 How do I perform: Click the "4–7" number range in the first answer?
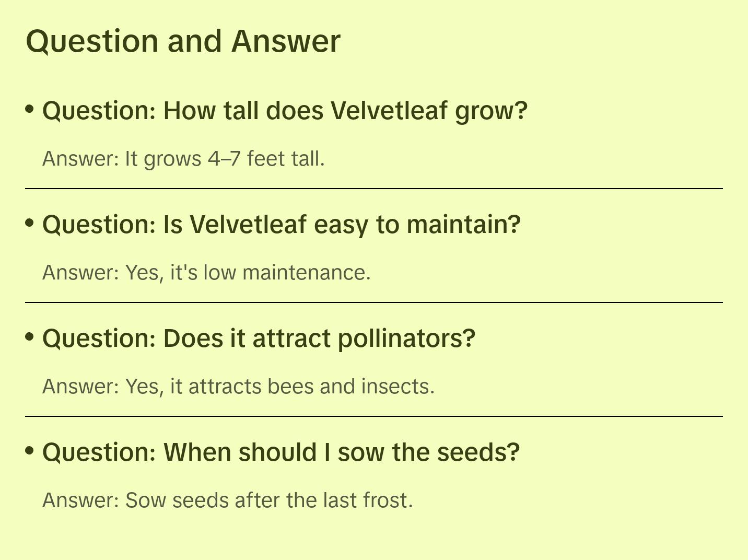coord(224,159)
